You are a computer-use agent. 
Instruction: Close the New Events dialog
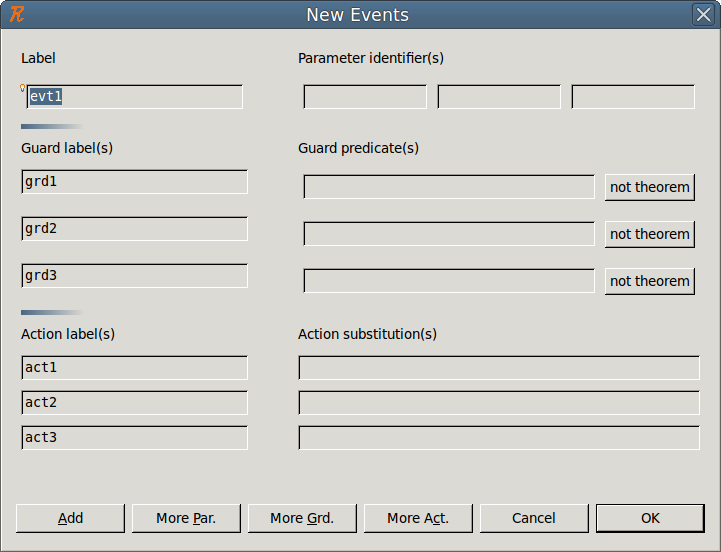pos(703,14)
